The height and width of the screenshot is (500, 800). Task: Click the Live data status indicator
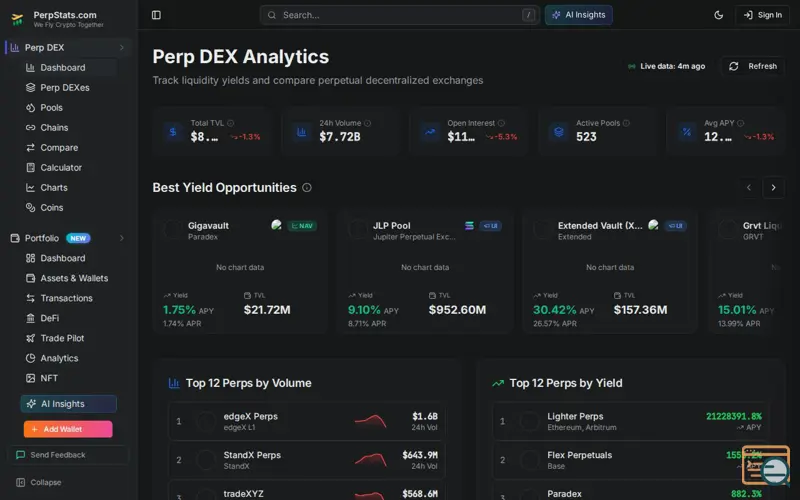[666, 66]
